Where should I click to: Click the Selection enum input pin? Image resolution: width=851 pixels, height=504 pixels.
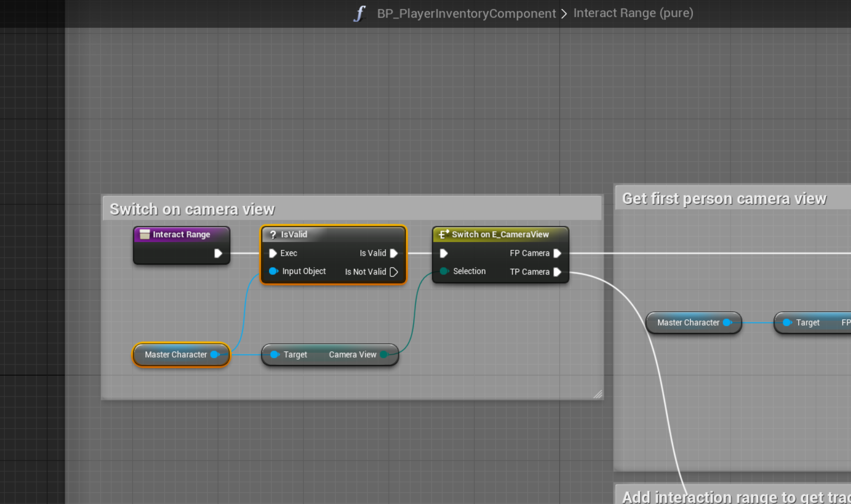444,271
